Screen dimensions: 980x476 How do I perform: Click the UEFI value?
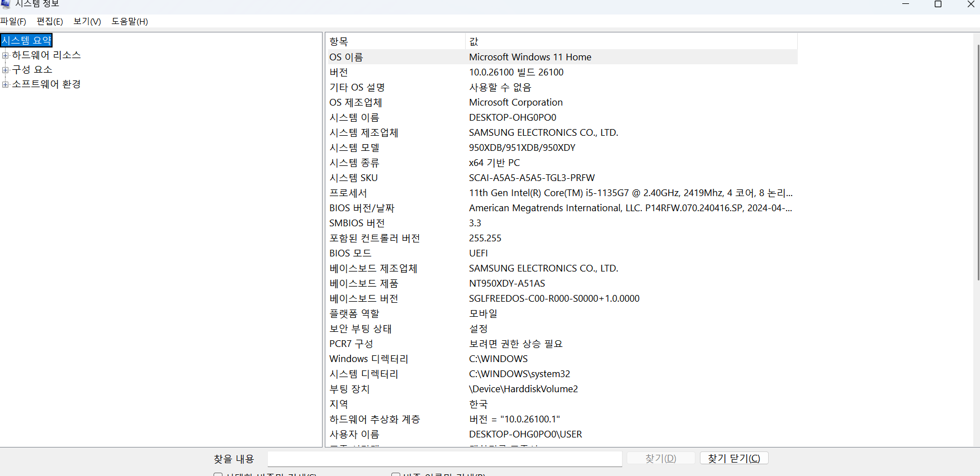pos(479,253)
